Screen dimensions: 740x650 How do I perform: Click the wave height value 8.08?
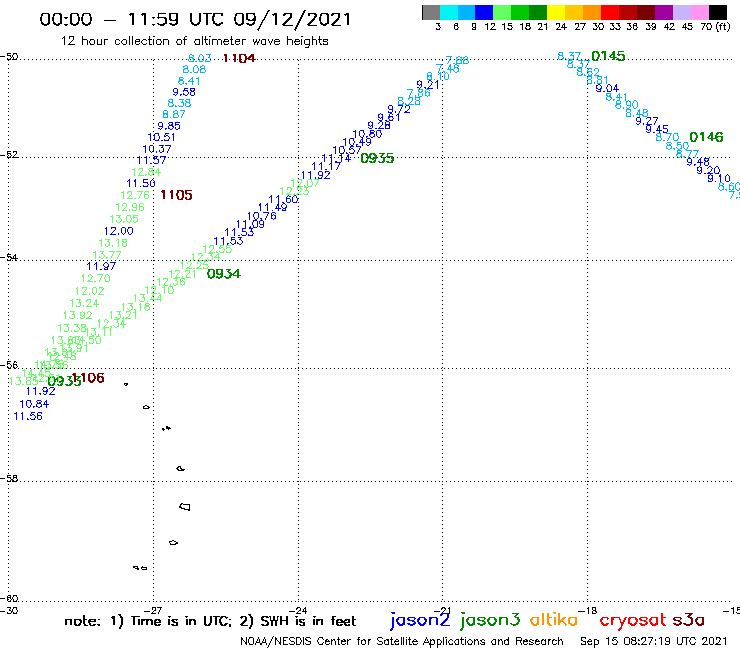click(194, 69)
